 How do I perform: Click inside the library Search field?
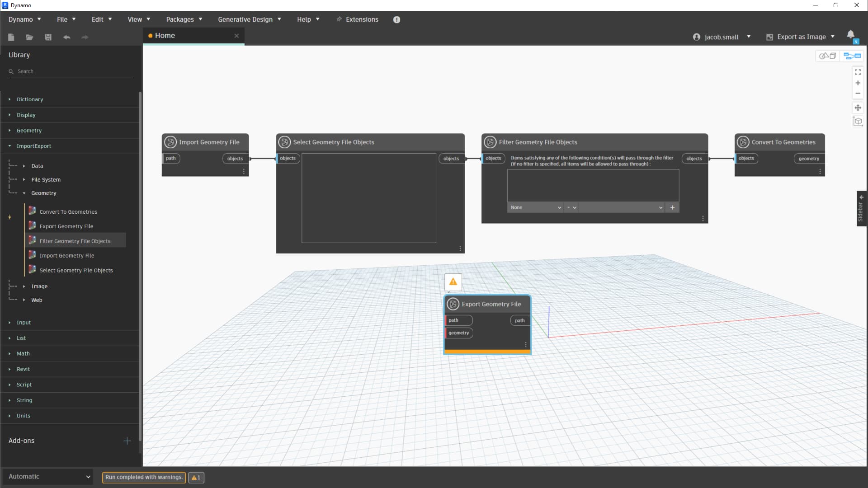click(70, 71)
